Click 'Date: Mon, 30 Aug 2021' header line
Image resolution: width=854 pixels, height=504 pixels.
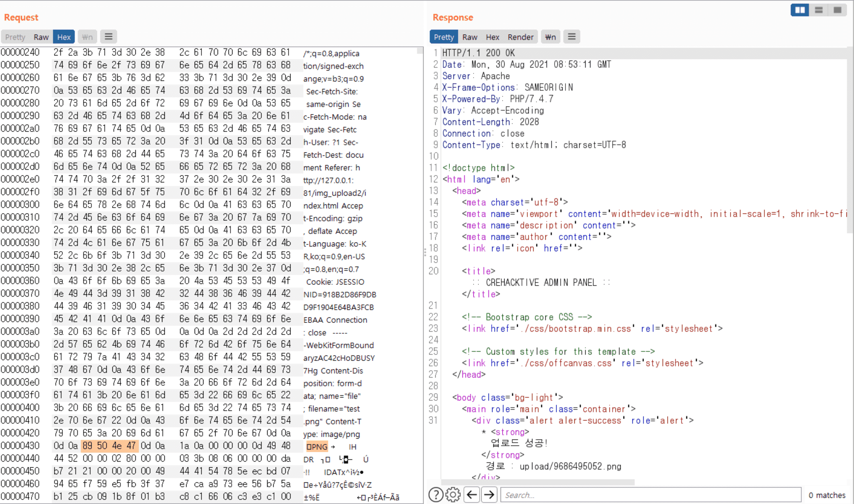tap(526, 64)
